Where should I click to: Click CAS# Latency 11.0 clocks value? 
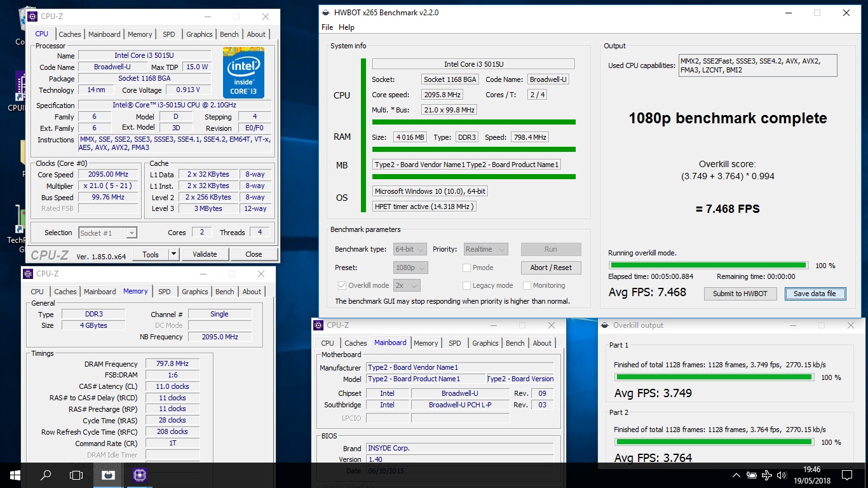[172, 386]
